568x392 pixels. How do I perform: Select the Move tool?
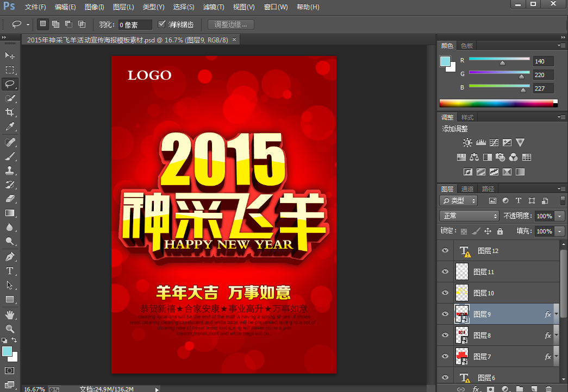pos(10,55)
